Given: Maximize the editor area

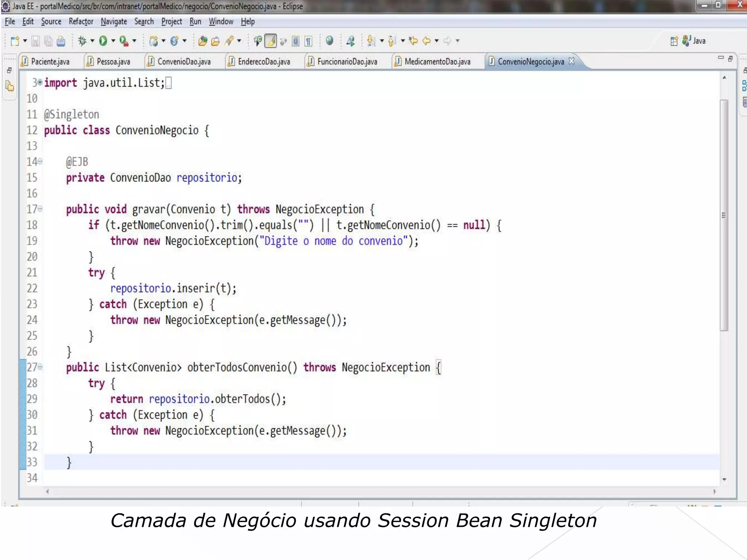Looking at the screenshot, I should pos(730,58).
